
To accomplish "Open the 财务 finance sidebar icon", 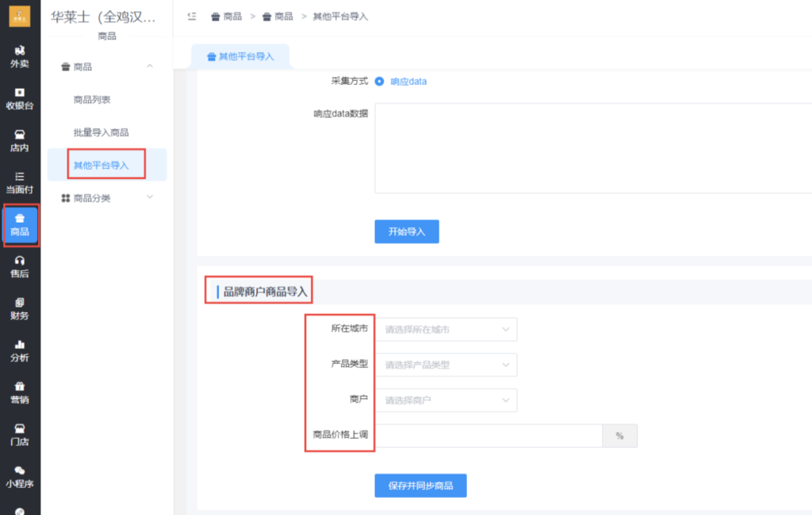I will click(20, 308).
